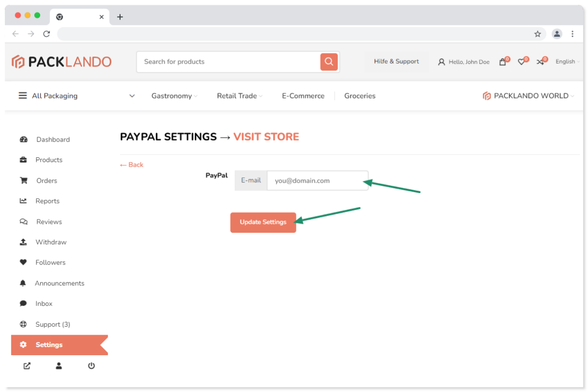
Task: Open Followers in the sidebar
Action: click(50, 263)
